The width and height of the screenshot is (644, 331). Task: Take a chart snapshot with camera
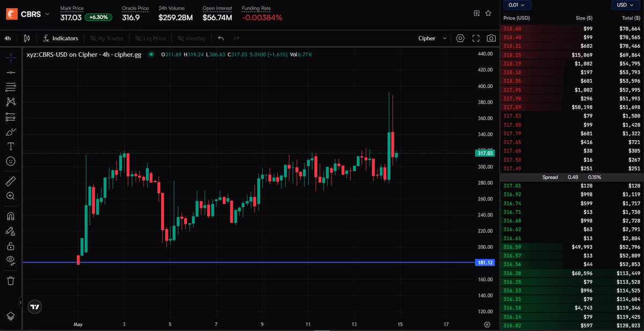(491, 38)
